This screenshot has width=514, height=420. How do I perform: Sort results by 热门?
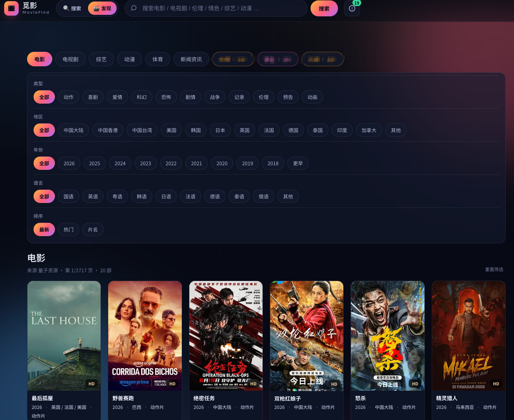click(69, 230)
